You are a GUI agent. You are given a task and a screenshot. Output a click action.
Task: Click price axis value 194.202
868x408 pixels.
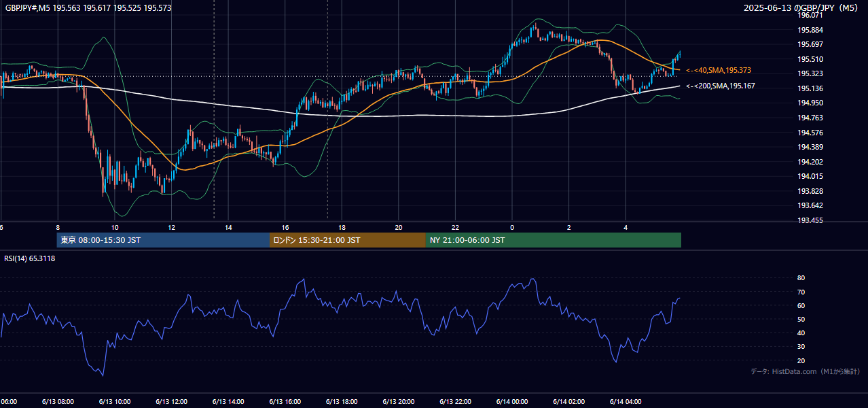[810, 162]
